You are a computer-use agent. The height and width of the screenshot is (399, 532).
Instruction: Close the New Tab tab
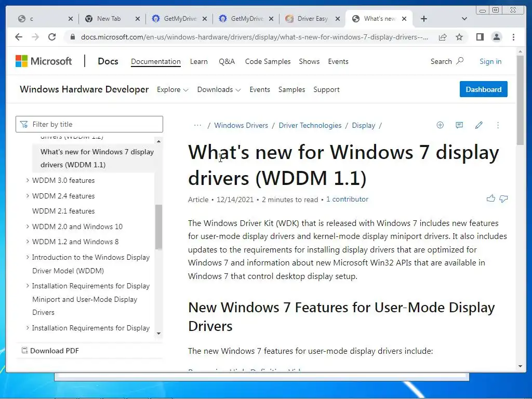[137, 19]
